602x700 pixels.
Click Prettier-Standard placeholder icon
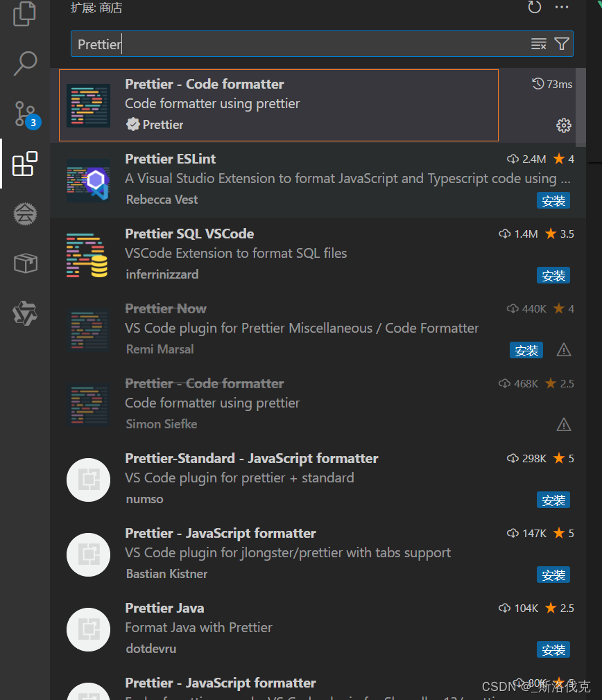[88, 480]
